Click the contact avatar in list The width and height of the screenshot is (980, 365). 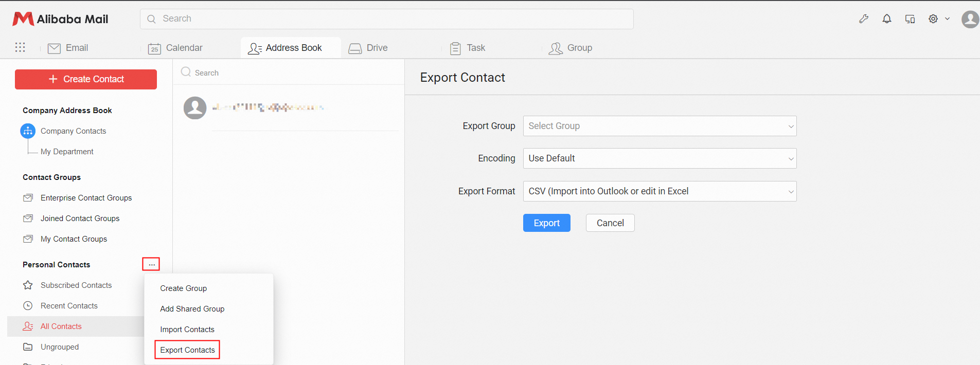coord(195,108)
